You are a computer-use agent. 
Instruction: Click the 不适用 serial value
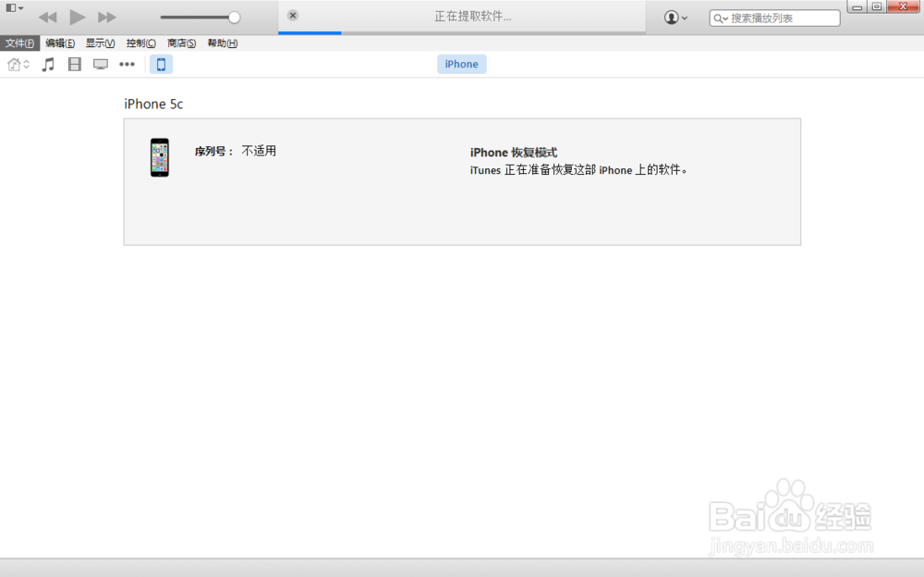259,151
